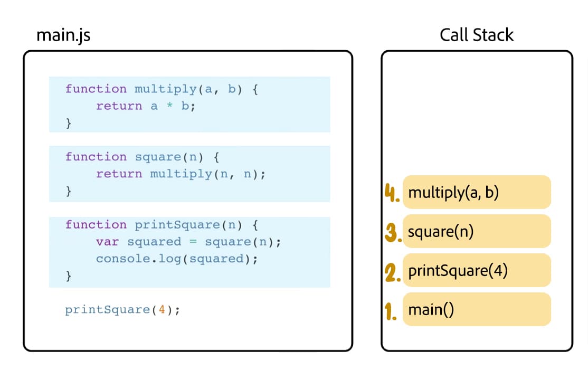Select the 'return multiply(n, n);' line

(x=180, y=174)
